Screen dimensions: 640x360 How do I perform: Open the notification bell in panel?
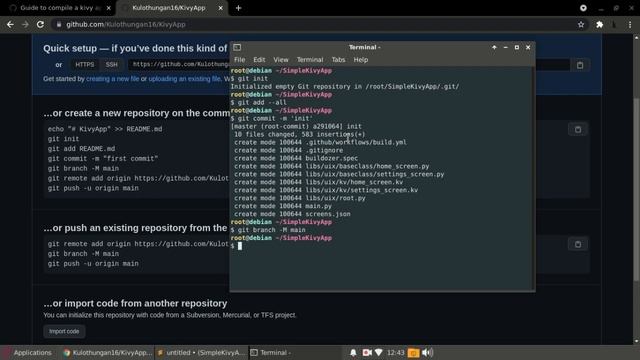click(353, 353)
